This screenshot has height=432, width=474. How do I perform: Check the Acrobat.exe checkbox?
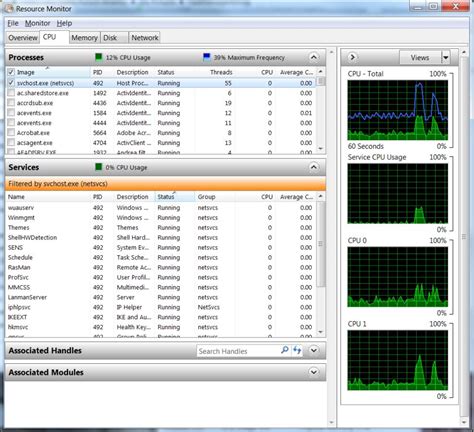click(11, 133)
